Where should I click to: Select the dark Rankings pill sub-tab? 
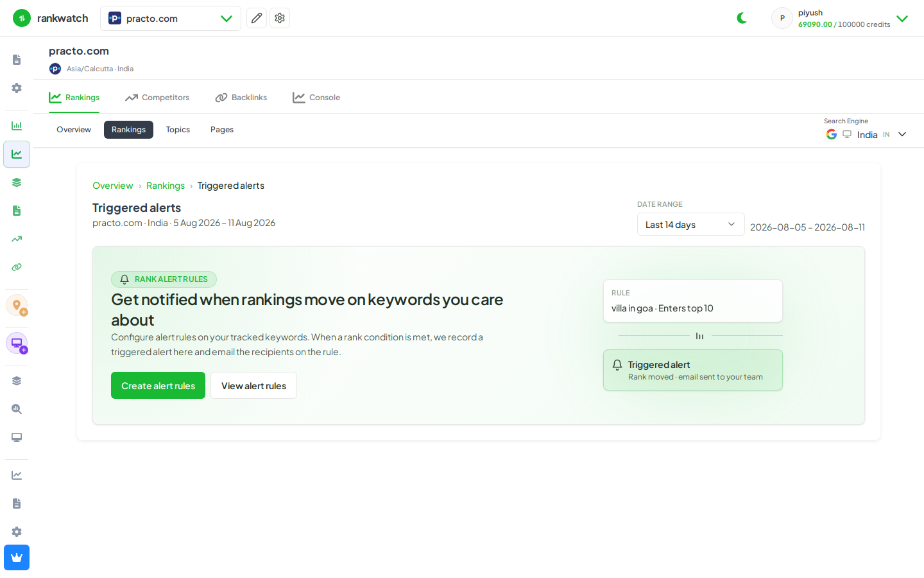click(128, 130)
